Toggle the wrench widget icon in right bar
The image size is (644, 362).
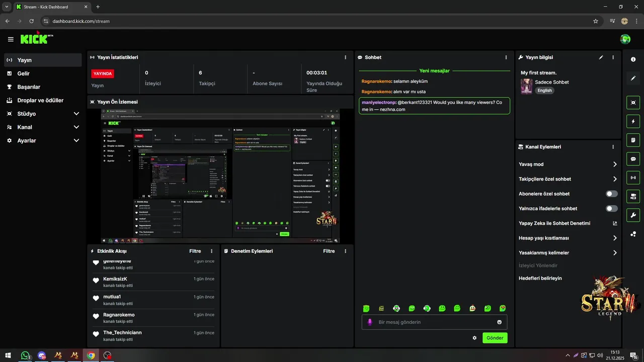633,215
